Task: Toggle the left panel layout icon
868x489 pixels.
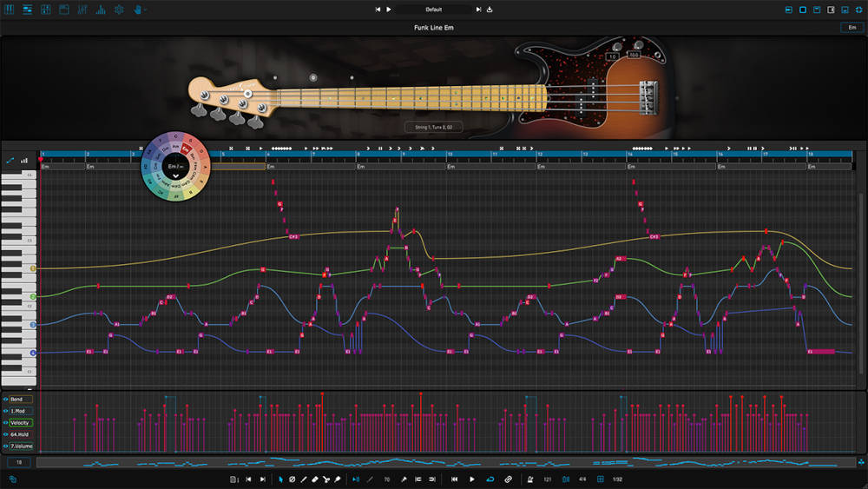Action: pos(789,10)
